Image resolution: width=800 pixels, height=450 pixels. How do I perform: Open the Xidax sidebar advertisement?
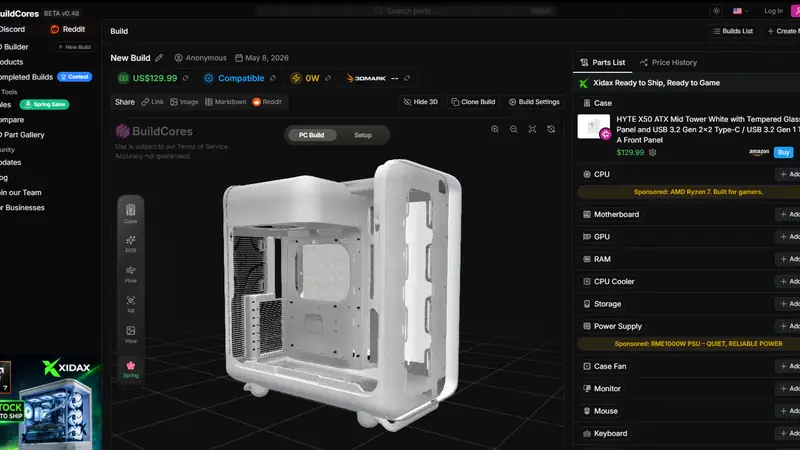pos(51,403)
